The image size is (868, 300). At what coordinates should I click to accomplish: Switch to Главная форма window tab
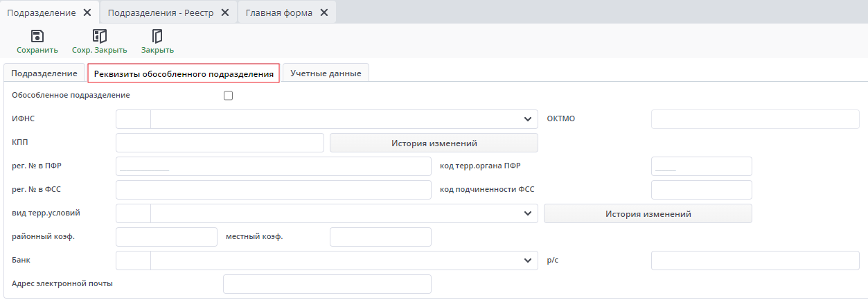point(278,12)
